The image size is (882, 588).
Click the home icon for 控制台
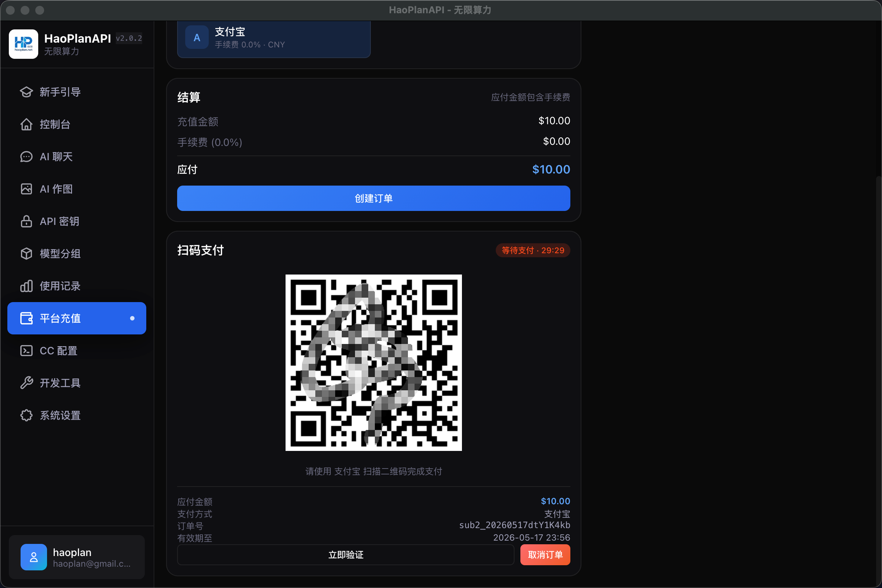pos(26,124)
